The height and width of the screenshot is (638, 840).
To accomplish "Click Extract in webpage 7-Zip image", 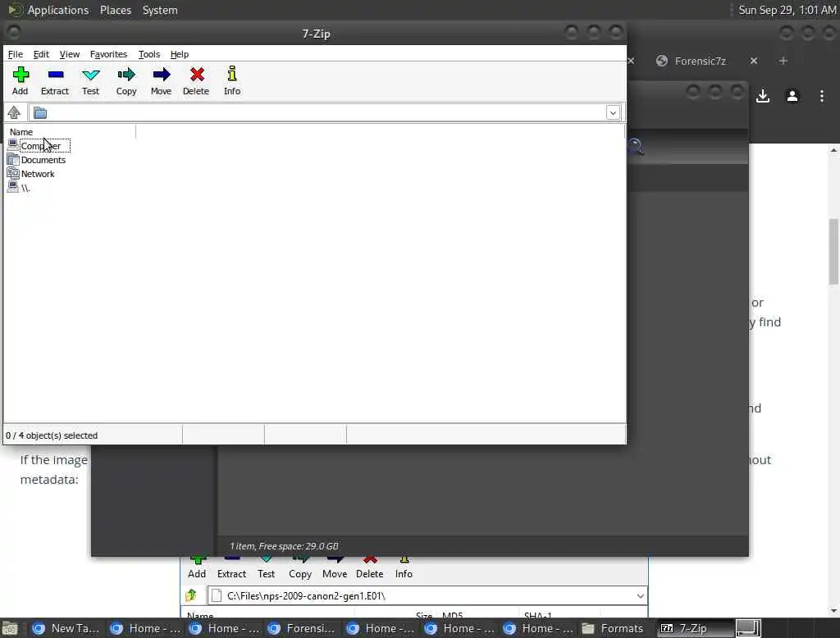I will 231,574.
